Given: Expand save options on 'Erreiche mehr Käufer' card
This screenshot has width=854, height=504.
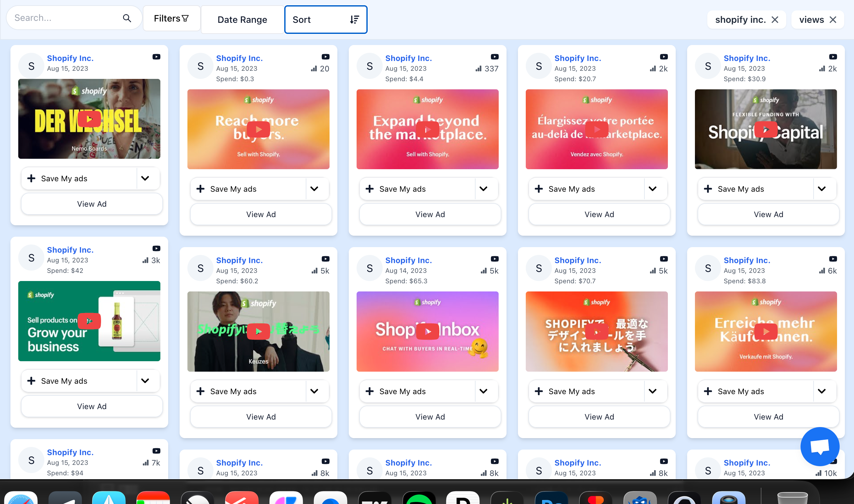Looking at the screenshot, I should [821, 391].
